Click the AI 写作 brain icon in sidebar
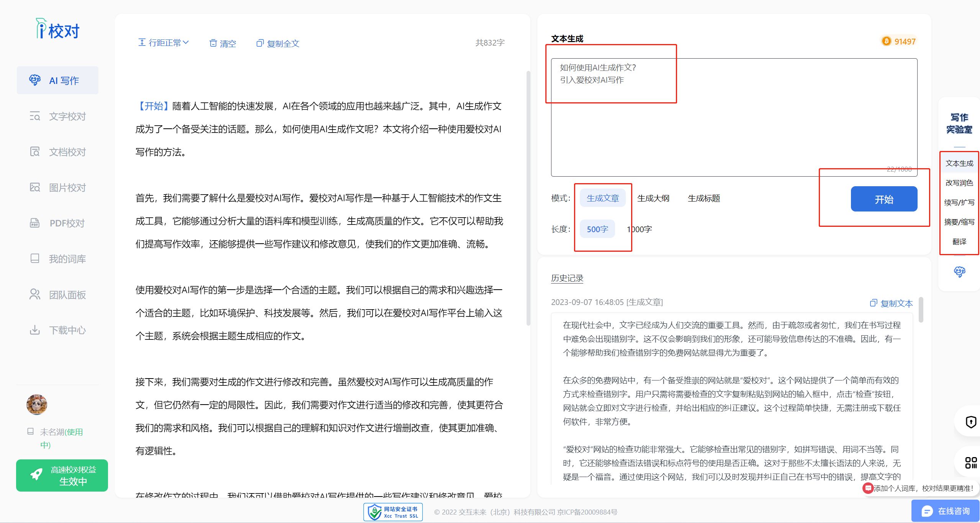 point(35,80)
